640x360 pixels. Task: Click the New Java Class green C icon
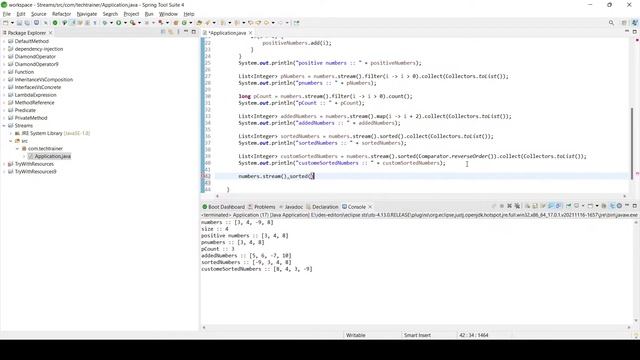[184, 23]
